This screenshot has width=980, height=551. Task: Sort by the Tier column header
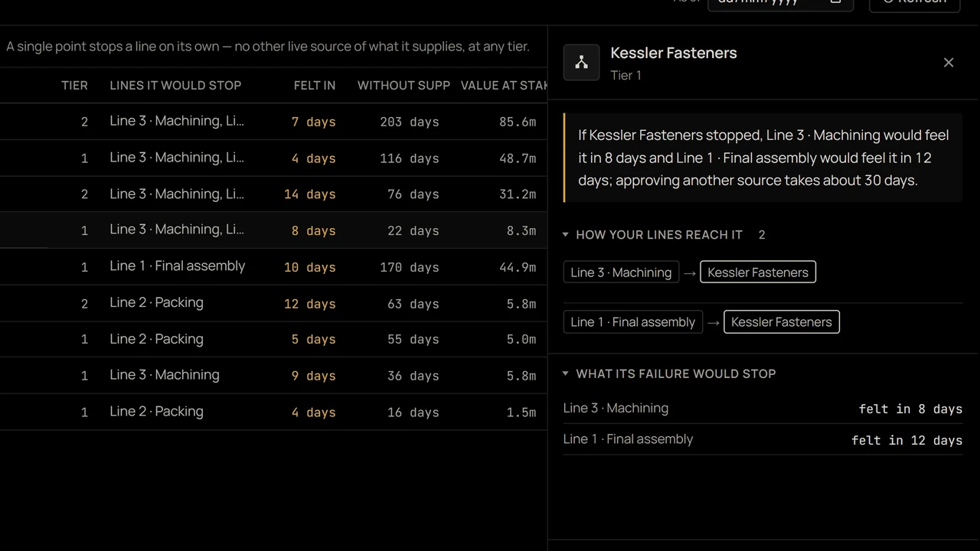click(x=74, y=85)
